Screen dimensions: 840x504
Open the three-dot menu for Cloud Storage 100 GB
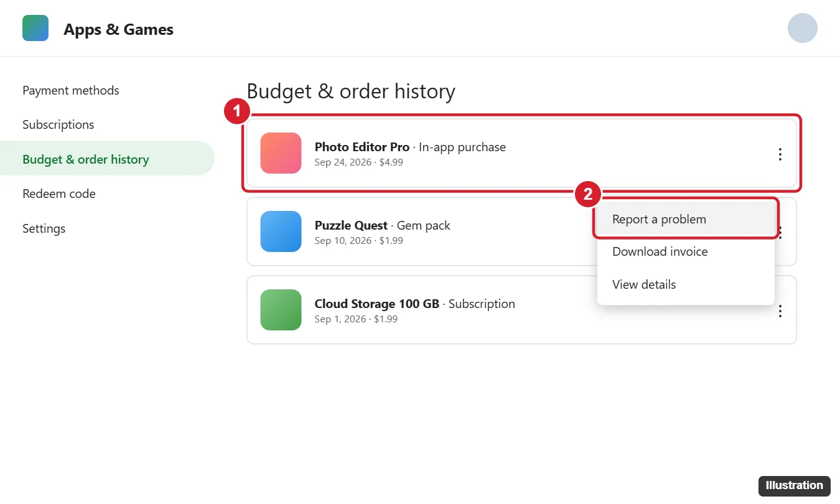780,311
